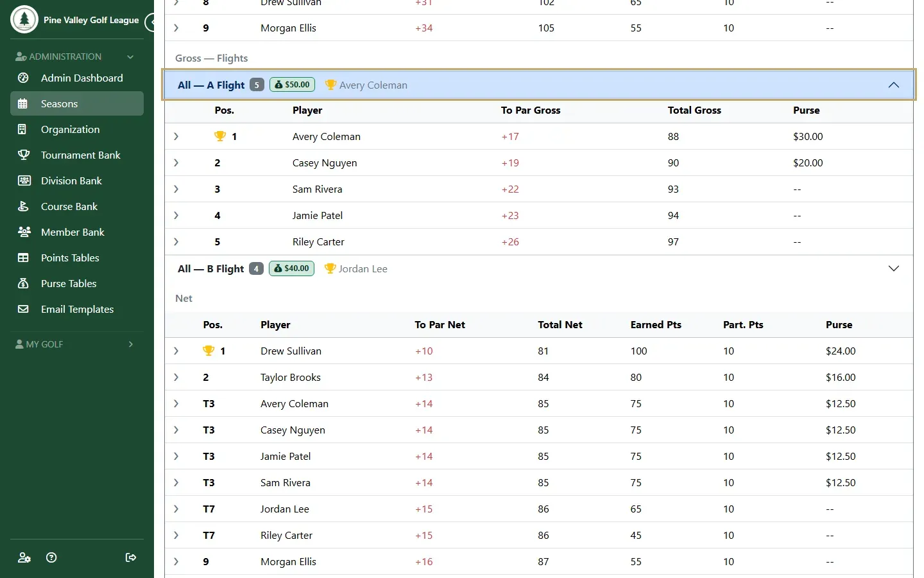The height and width of the screenshot is (578, 924).
Task: Click the $50.00 purse badge for A Flight
Action: coord(292,85)
